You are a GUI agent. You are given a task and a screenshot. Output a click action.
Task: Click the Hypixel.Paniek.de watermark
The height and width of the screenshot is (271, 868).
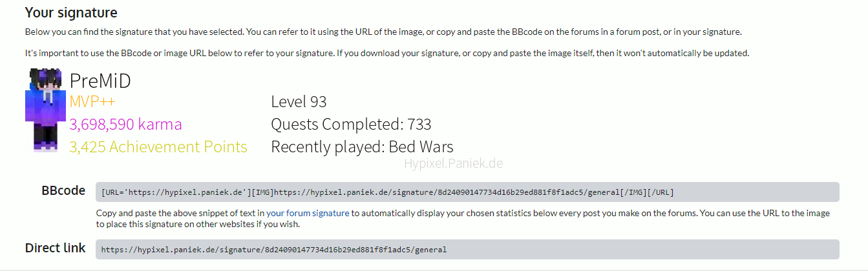pyautogui.click(x=453, y=163)
